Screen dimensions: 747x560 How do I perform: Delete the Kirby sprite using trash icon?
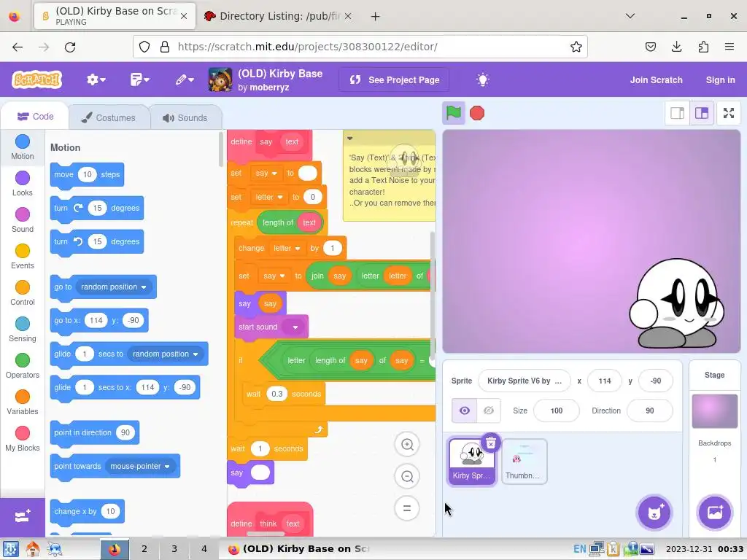tap(491, 443)
